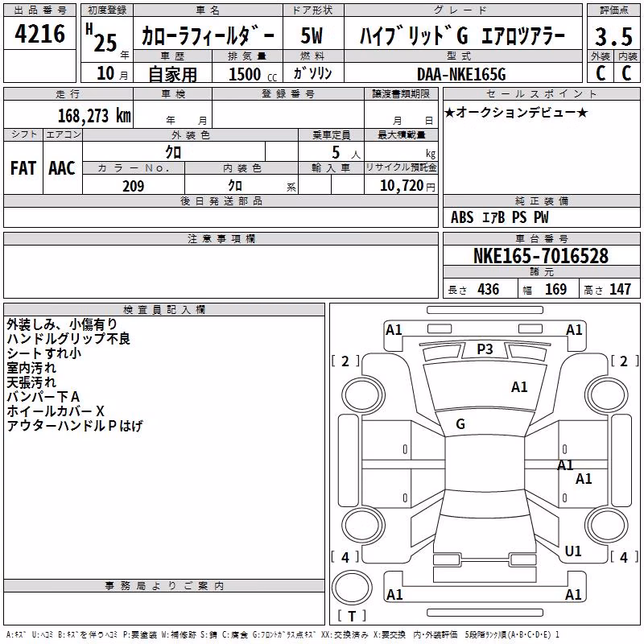Click the セールスポイント header
This screenshot has width=644, height=644.
(541, 93)
